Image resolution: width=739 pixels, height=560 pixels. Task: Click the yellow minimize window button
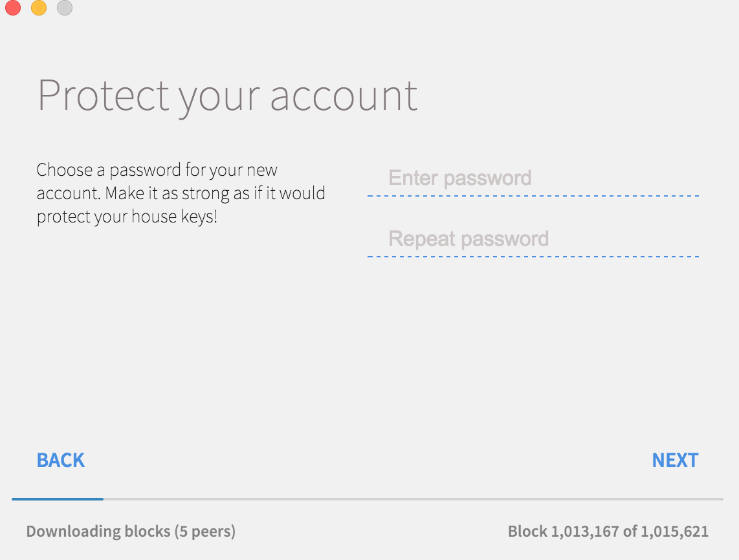pyautogui.click(x=39, y=8)
